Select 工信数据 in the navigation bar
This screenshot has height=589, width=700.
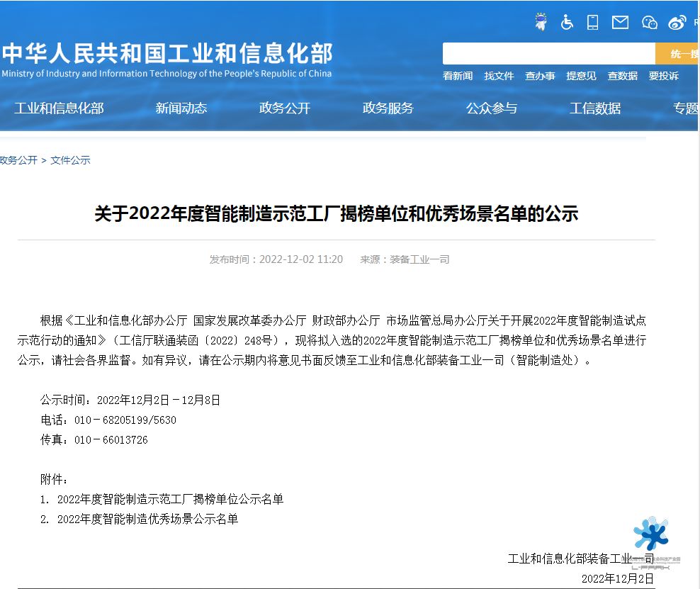tap(595, 108)
